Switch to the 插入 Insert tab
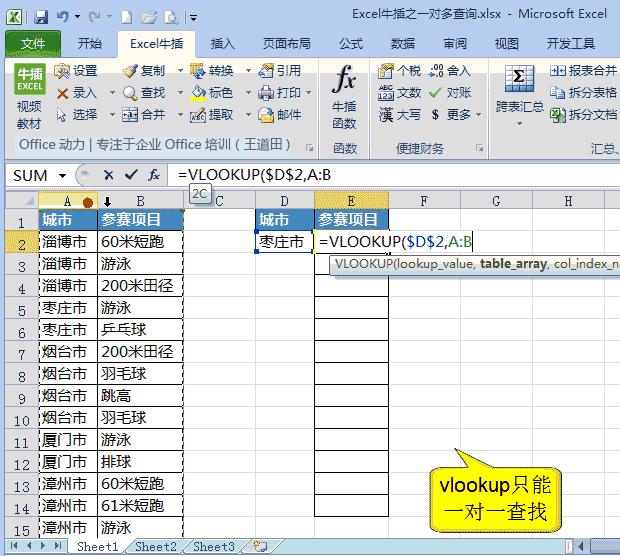The width and height of the screenshot is (620, 556). [x=223, y=43]
